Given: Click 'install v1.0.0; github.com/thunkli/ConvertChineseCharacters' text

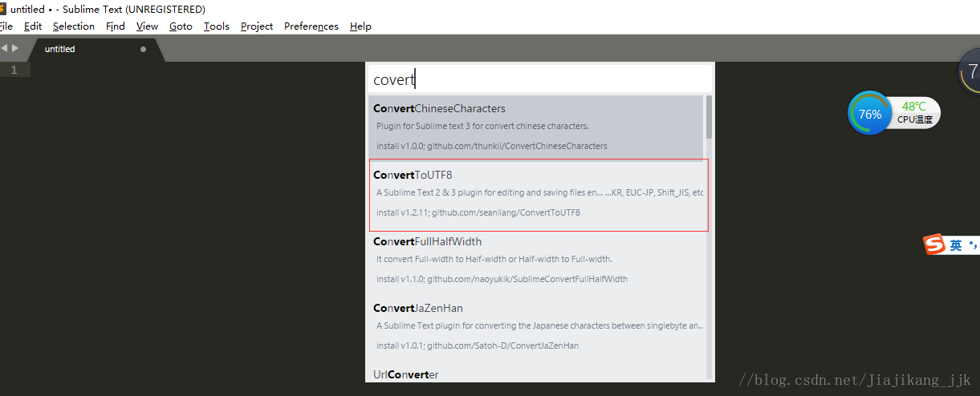Looking at the screenshot, I should click(x=492, y=146).
